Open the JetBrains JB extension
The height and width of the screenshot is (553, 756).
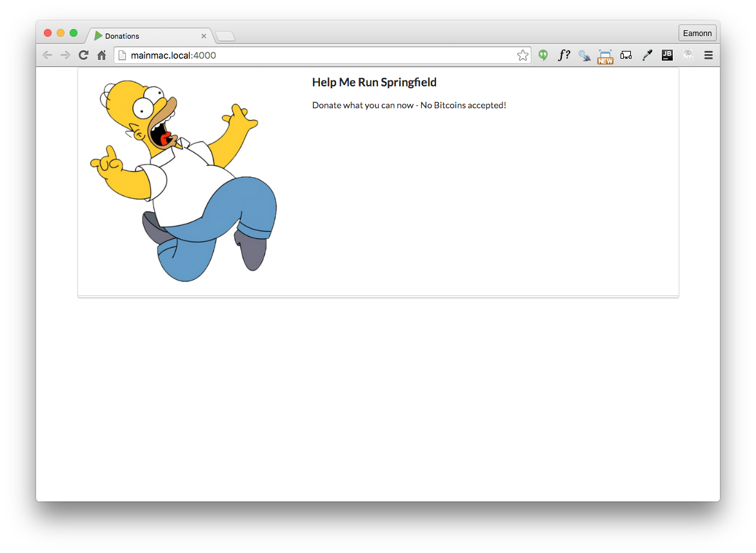(x=667, y=55)
